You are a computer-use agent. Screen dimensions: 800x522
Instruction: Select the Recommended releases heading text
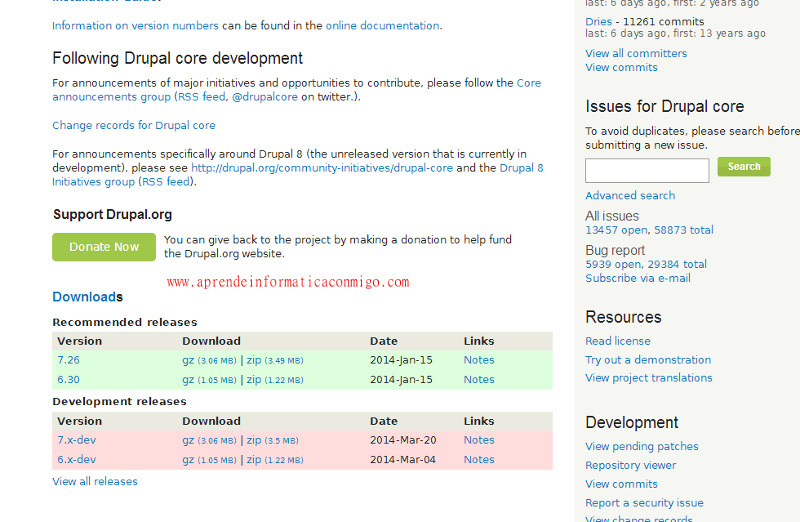[124, 322]
